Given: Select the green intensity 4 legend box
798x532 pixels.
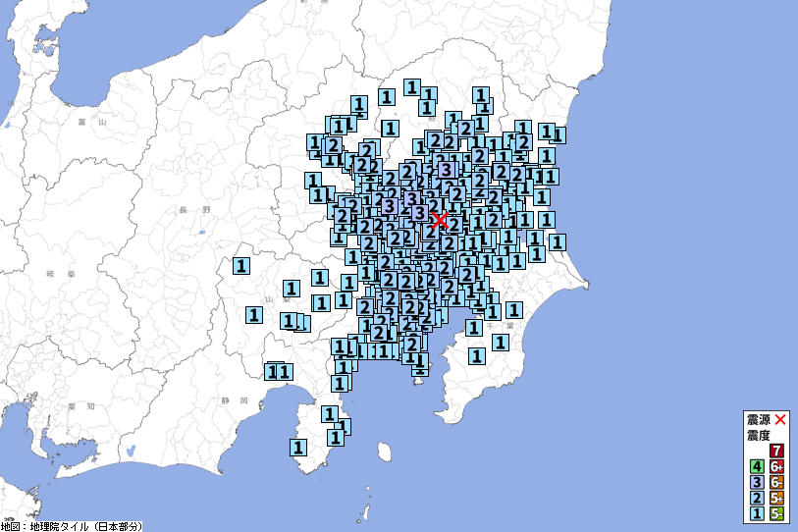Looking at the screenshot, I should pyautogui.click(x=757, y=466).
